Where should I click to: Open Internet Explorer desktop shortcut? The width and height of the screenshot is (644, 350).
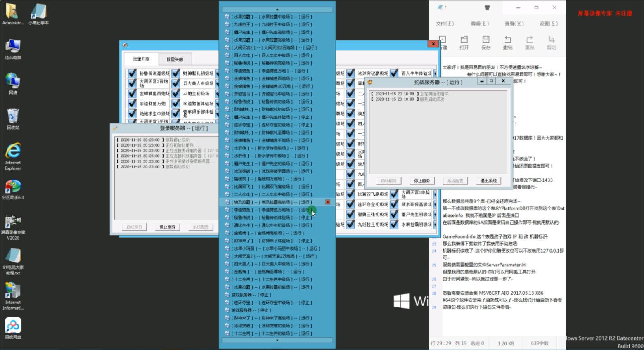(x=13, y=156)
